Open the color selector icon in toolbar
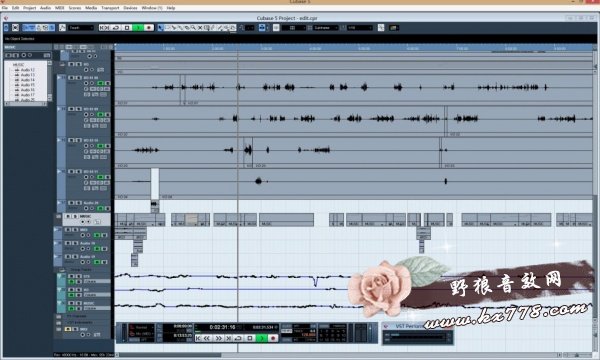 [x=394, y=28]
